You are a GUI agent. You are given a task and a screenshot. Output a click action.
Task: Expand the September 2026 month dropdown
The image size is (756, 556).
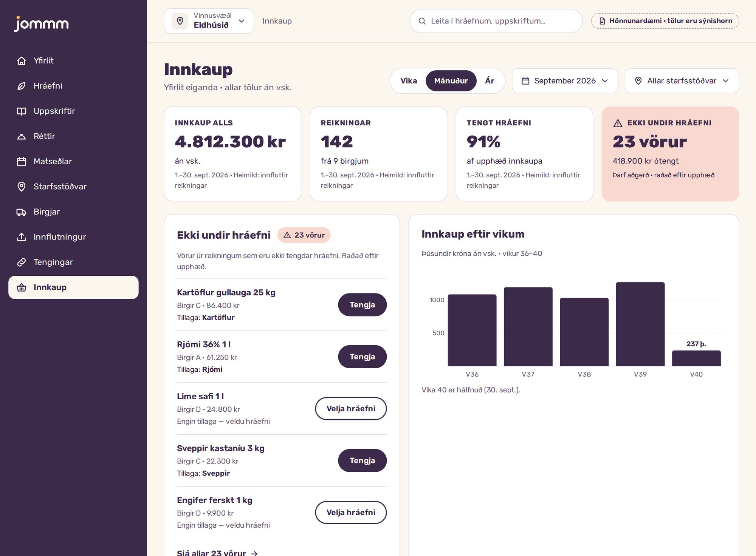565,81
